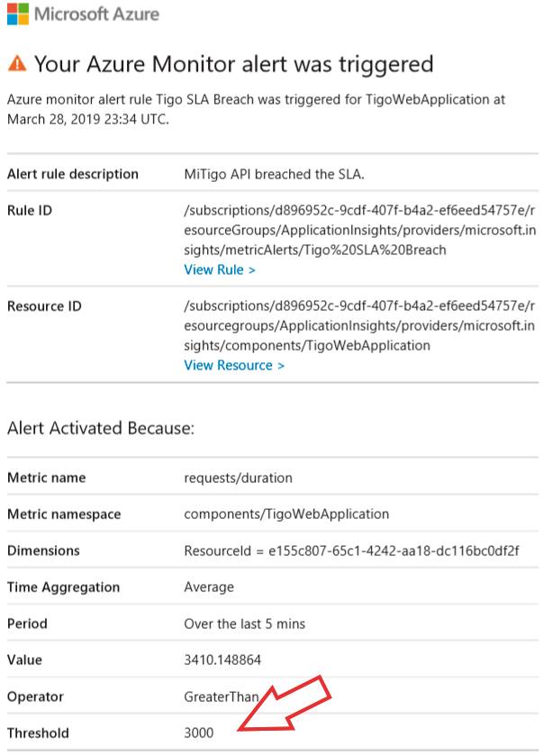The width and height of the screenshot is (543, 756).
Task: Click the ResourceId dimension value
Action: point(352,551)
